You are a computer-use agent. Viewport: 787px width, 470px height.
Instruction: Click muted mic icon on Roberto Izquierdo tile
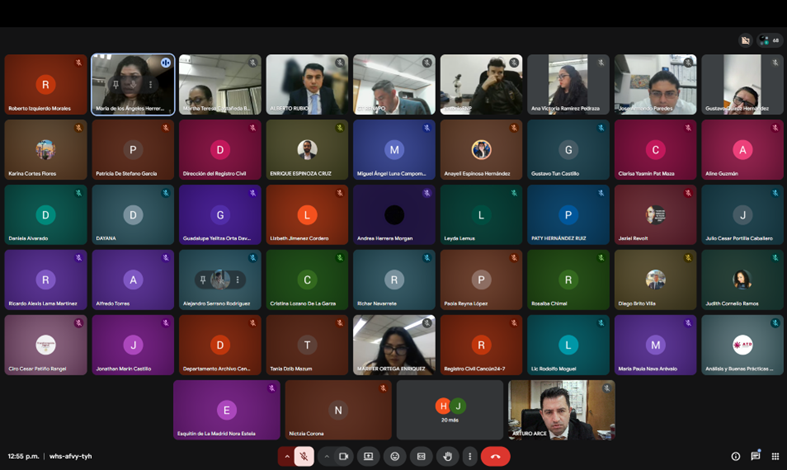pos(78,63)
